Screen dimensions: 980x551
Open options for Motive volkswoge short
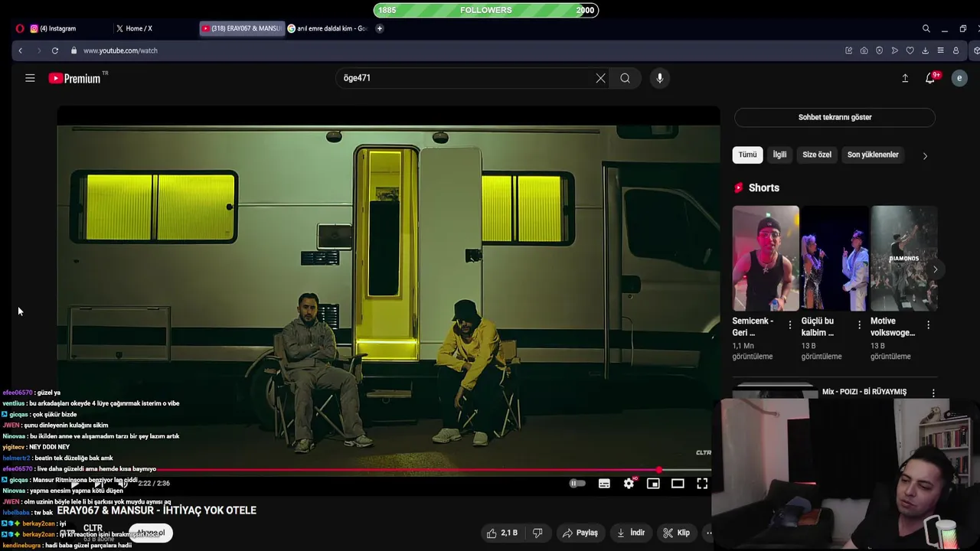pyautogui.click(x=928, y=325)
